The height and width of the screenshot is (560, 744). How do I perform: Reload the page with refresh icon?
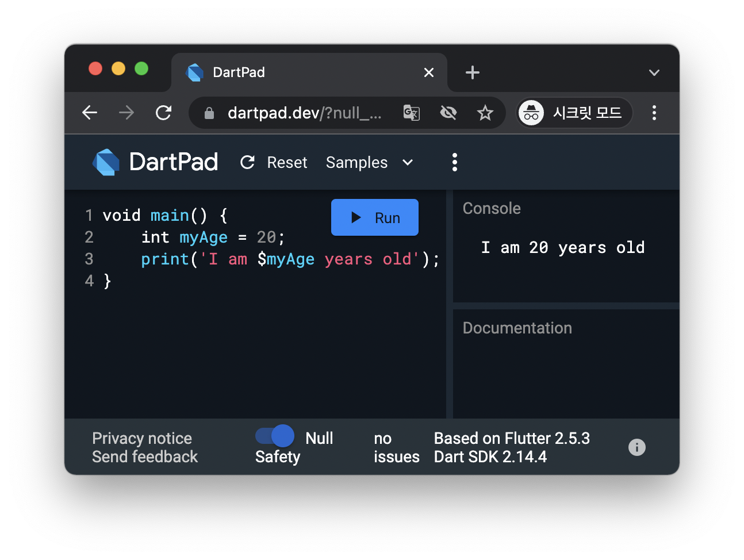[164, 113]
